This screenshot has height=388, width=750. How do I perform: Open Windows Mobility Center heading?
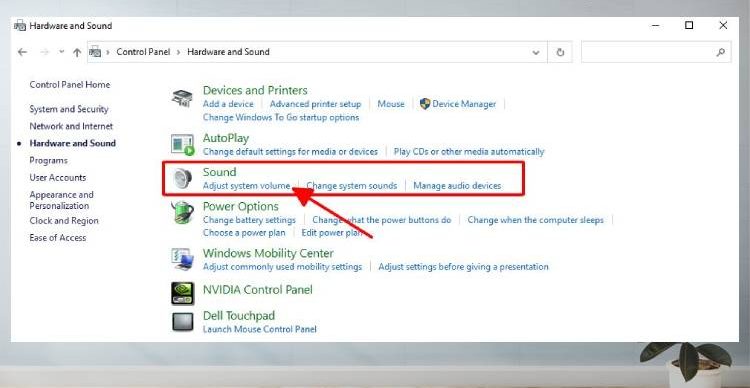coord(268,253)
